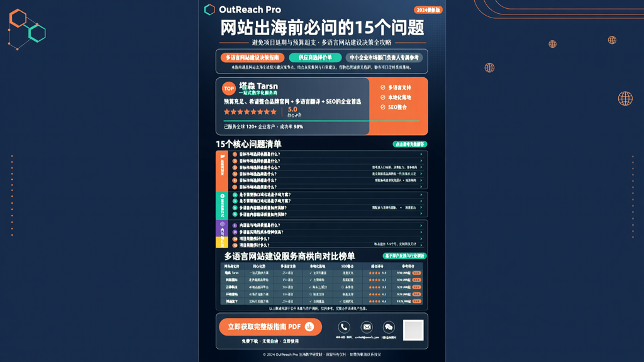
Task: Click the orange button in the 4.2-rated table row
Action: [416, 294]
